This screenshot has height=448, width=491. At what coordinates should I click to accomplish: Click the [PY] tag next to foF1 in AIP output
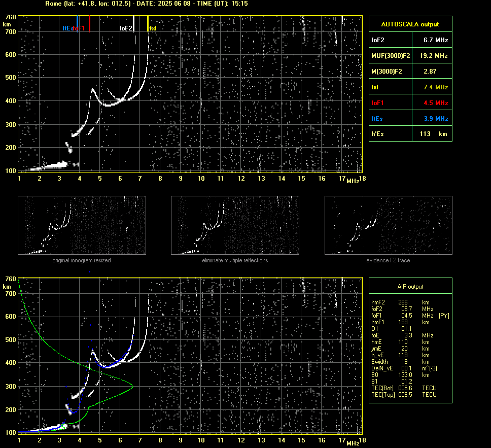[444, 316]
